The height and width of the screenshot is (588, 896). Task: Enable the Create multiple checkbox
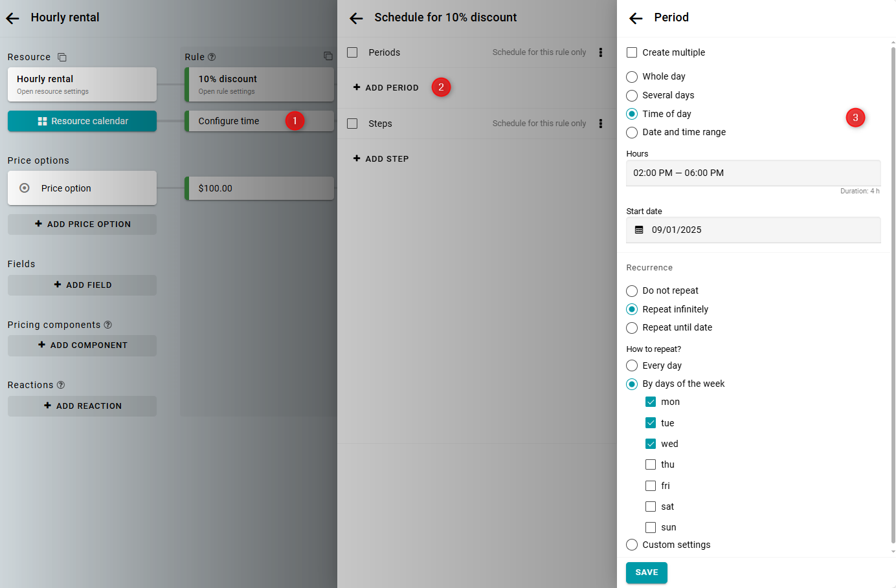coord(632,52)
